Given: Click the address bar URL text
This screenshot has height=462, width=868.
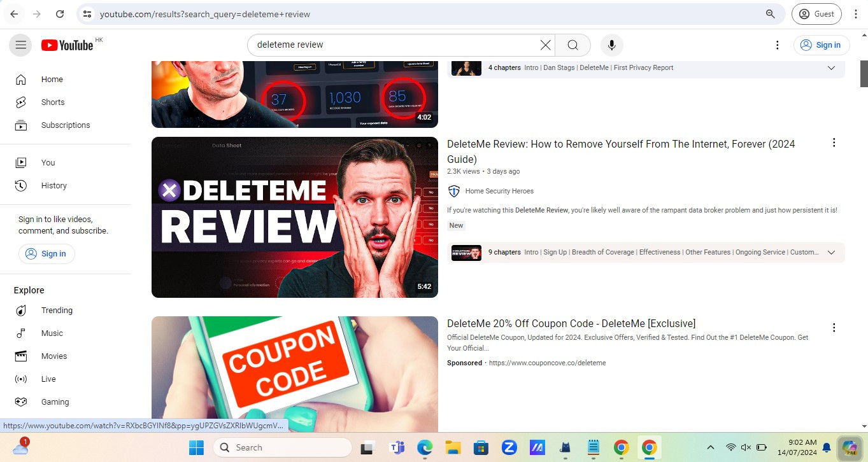Looking at the screenshot, I should coord(205,14).
